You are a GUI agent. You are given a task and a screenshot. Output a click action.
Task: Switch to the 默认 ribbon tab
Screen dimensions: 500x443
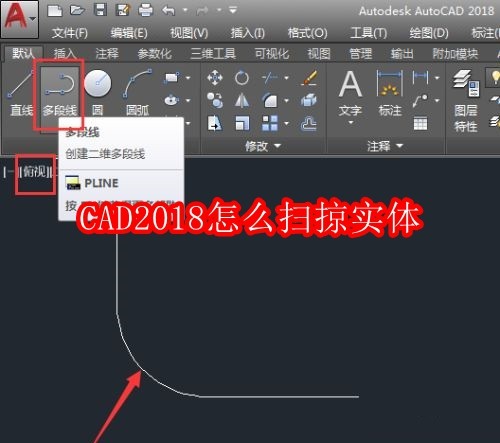tap(23, 53)
